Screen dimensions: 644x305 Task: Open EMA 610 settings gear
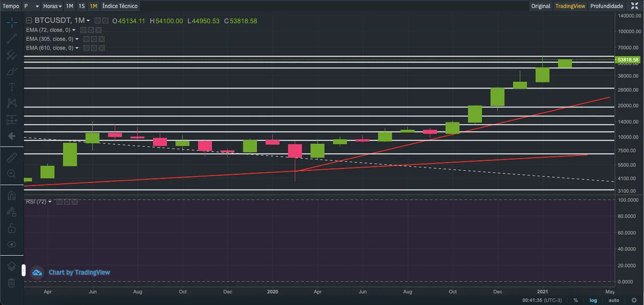[x=94, y=48]
